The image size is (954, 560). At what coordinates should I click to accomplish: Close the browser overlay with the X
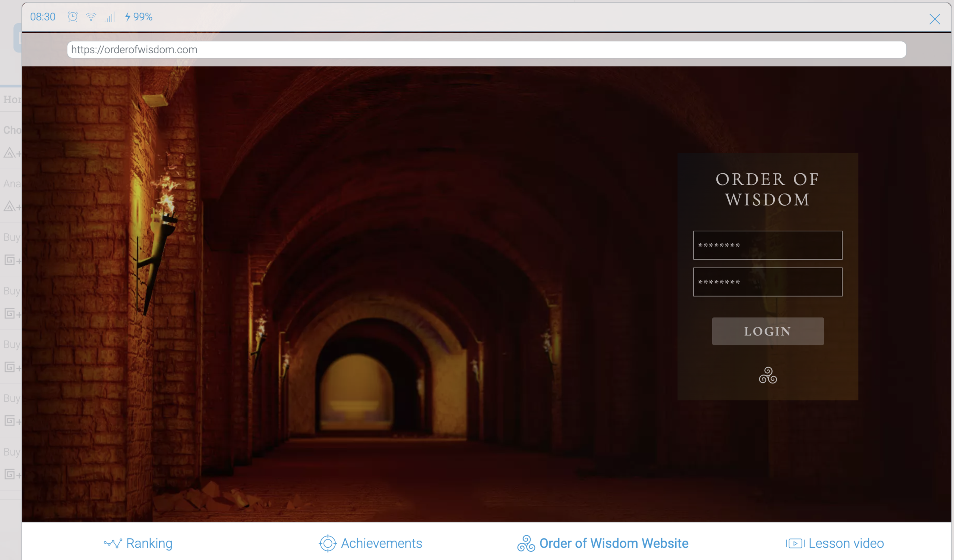click(x=934, y=19)
